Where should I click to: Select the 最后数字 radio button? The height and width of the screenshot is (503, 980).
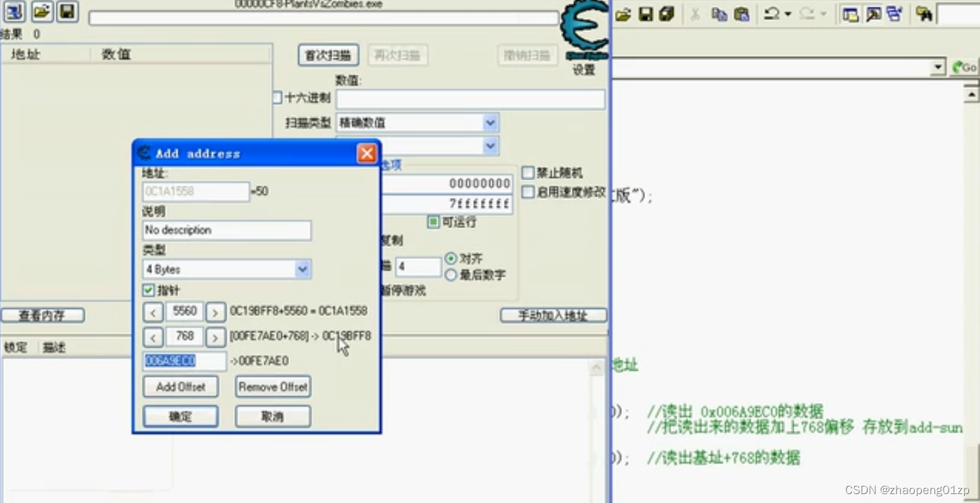pyautogui.click(x=451, y=275)
